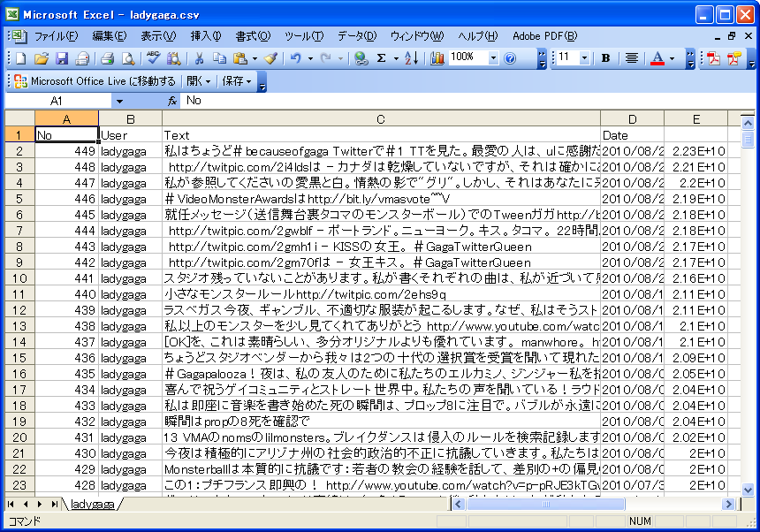
Task: Toggle Bold formatting
Action: 605,58
